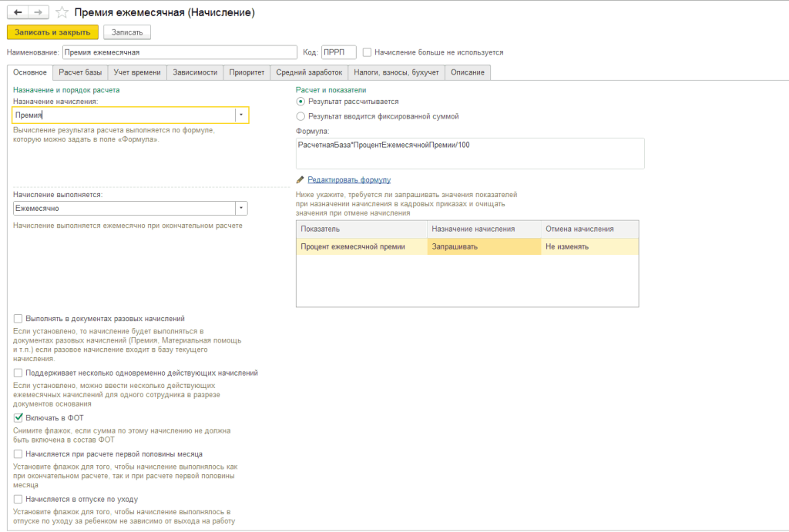The height and width of the screenshot is (532, 789).
Task: Enable 'Начисление больше не используется' checkbox
Action: [x=368, y=52]
